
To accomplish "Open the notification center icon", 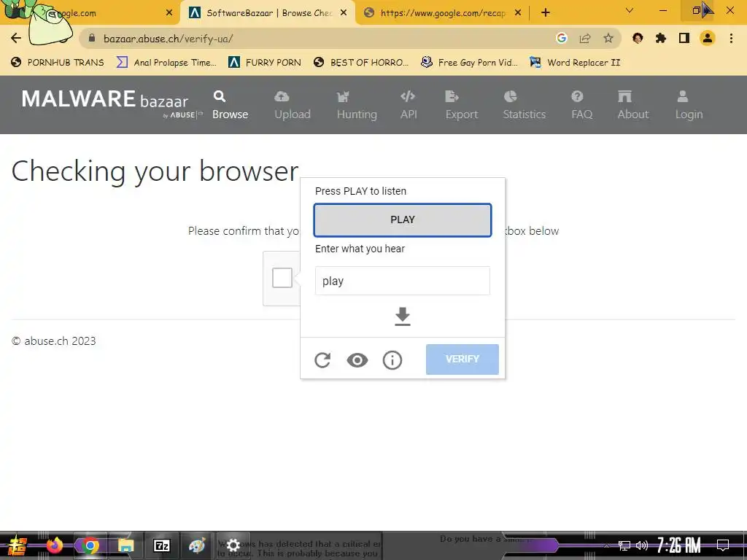I will (723, 545).
